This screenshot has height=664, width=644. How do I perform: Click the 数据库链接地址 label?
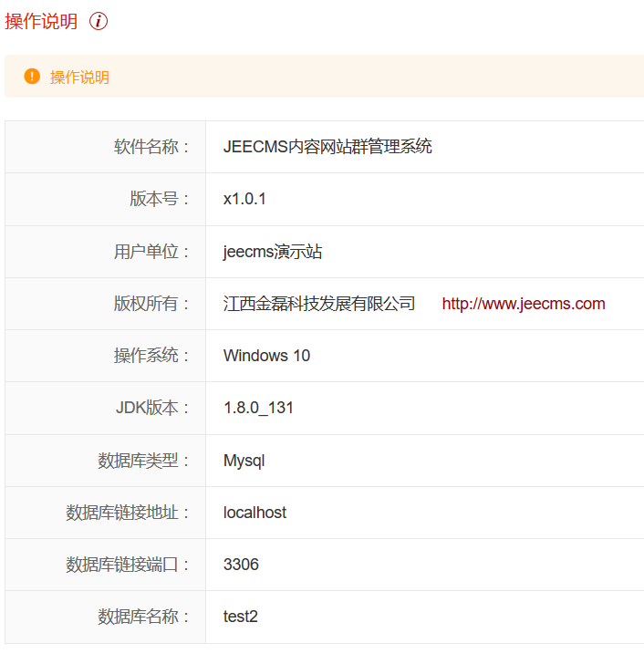[127, 513]
